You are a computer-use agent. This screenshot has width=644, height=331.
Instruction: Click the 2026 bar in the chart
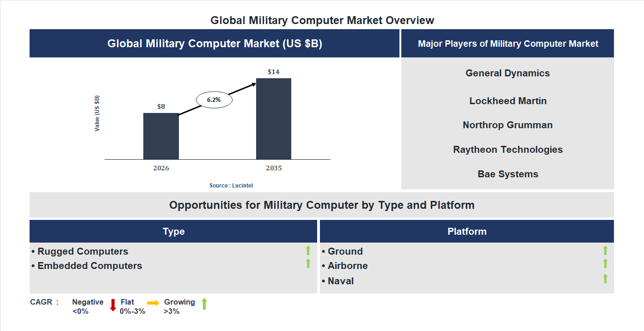pyautogui.click(x=161, y=136)
